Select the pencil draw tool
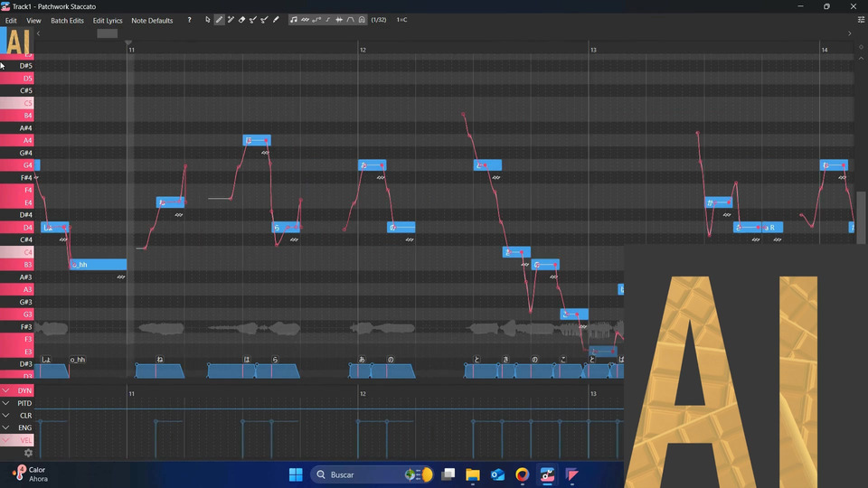Viewport: 868px width, 488px height. (219, 20)
